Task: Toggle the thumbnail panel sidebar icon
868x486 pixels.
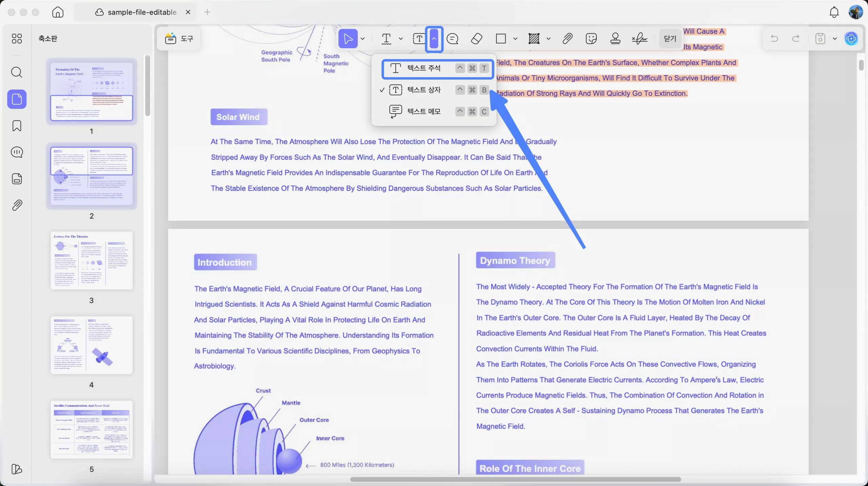Action: click(x=17, y=99)
